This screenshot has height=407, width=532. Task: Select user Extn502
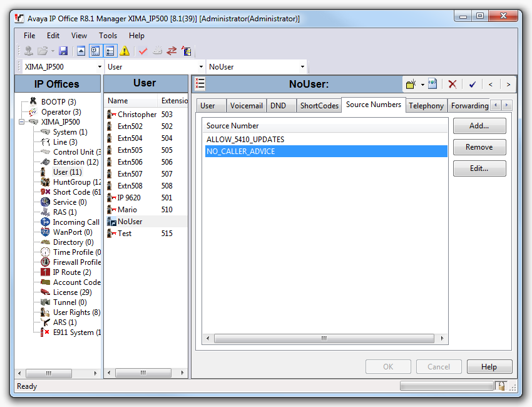pyautogui.click(x=146, y=126)
